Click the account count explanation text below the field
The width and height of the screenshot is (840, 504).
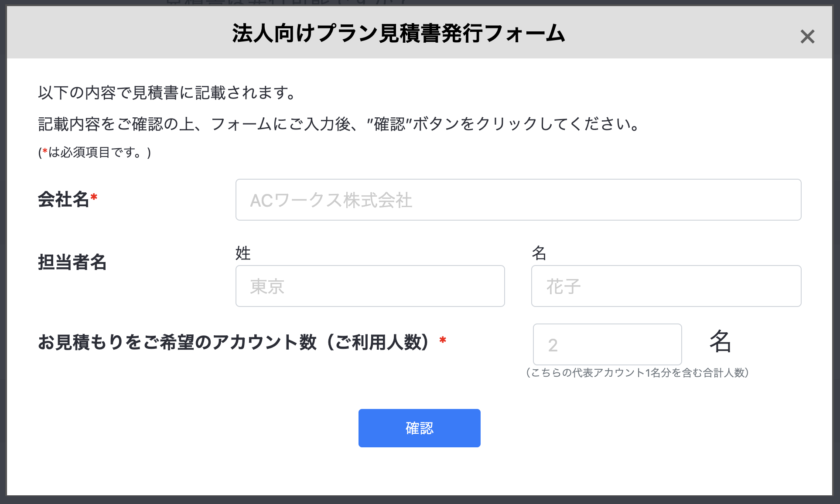tap(637, 373)
